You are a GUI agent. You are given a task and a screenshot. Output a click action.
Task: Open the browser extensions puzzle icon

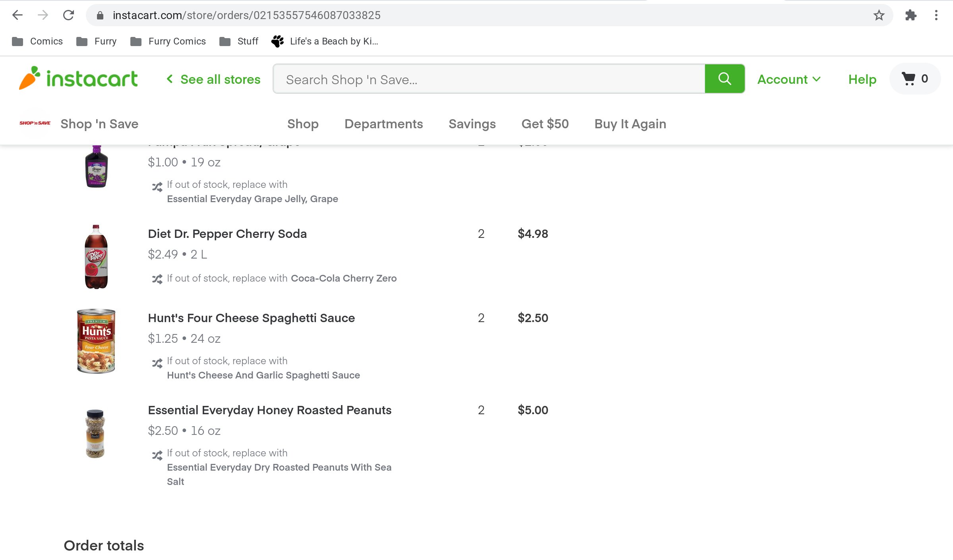[910, 15]
